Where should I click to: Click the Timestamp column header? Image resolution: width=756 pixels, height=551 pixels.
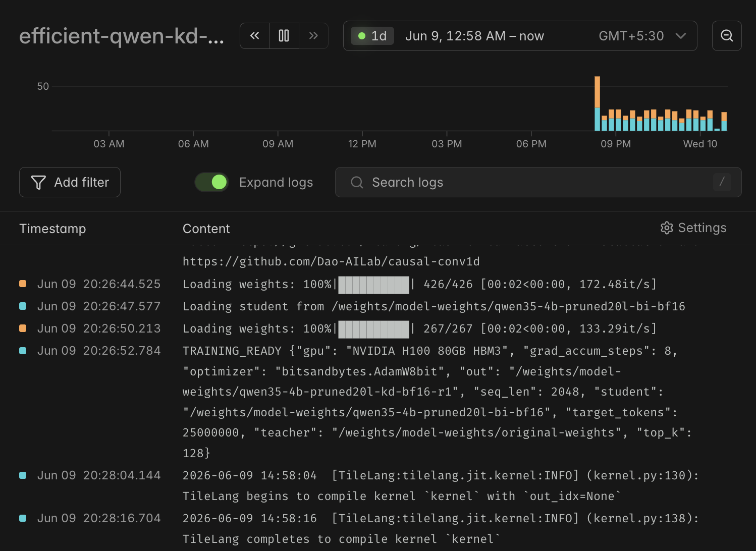point(52,229)
